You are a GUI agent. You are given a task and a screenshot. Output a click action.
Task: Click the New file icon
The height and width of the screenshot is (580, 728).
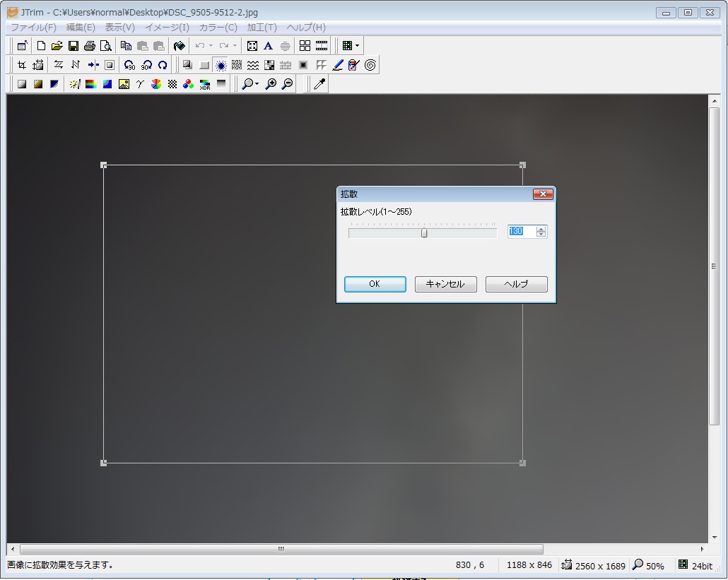point(41,46)
